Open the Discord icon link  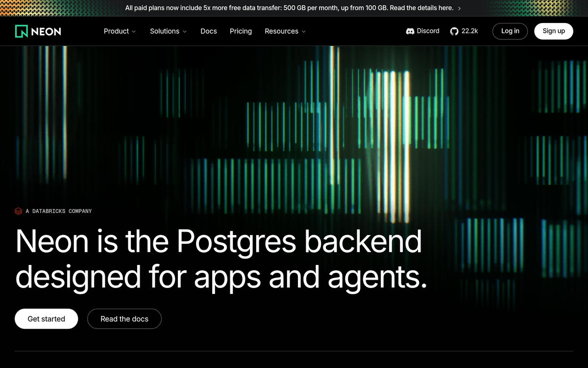coord(410,31)
